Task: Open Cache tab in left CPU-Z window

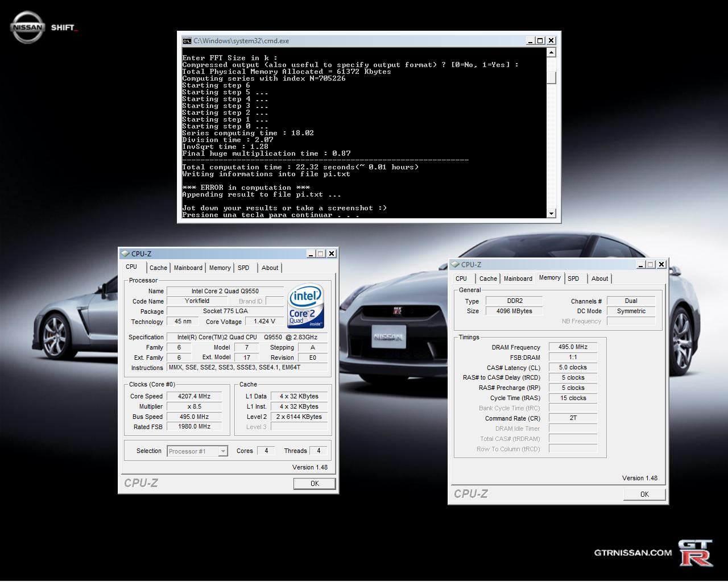Action: coord(158,268)
